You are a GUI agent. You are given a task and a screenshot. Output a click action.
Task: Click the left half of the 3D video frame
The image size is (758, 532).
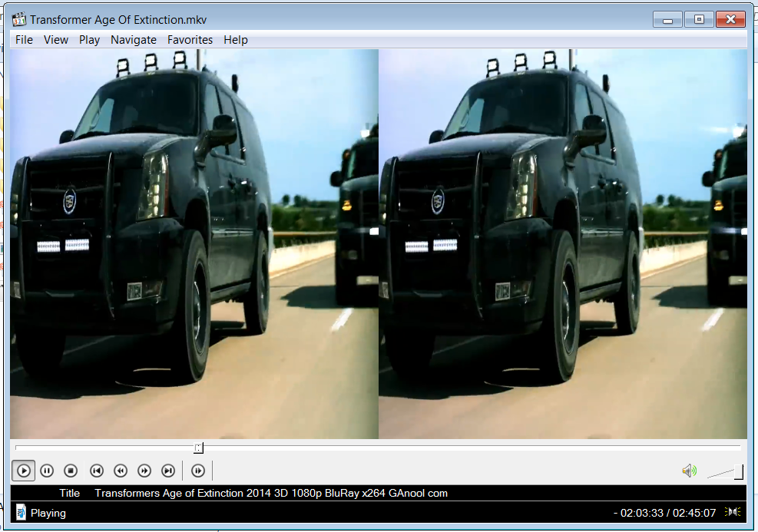[194, 244]
